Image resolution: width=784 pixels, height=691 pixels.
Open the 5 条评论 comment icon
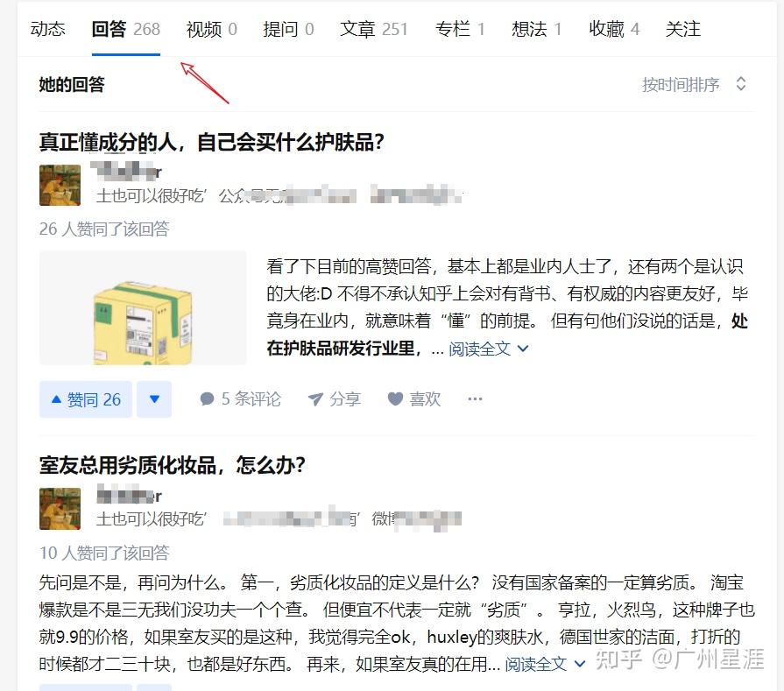point(207,399)
